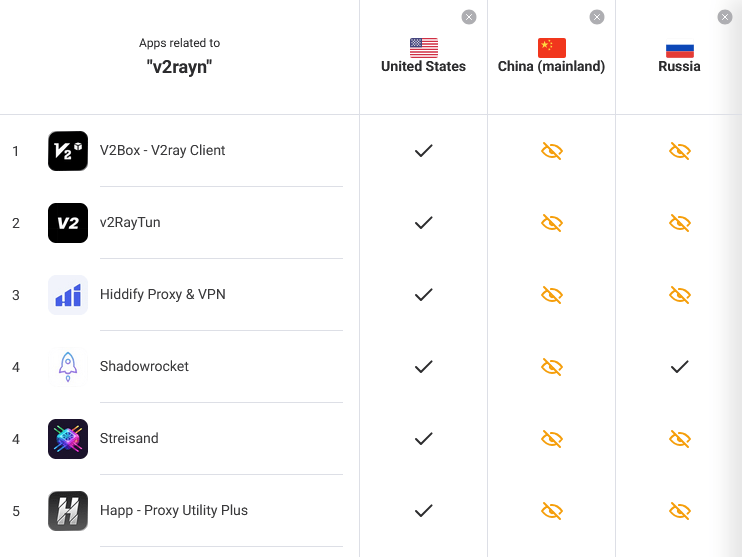The width and height of the screenshot is (742, 557).
Task: Open the V2Box - V2ray Client link
Action: click(x=162, y=151)
